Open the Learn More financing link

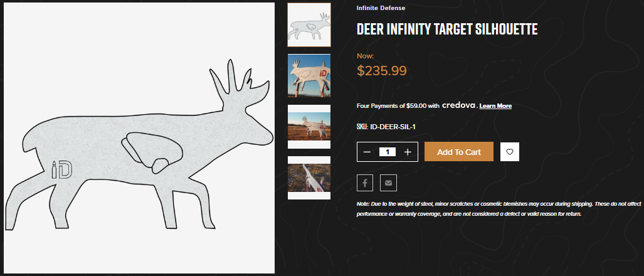(495, 106)
